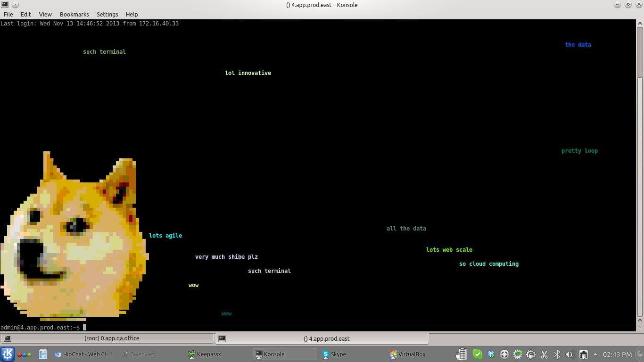Toggle Skype online status via tray icon
Viewport: 644px width, 362px height.
(x=477, y=354)
